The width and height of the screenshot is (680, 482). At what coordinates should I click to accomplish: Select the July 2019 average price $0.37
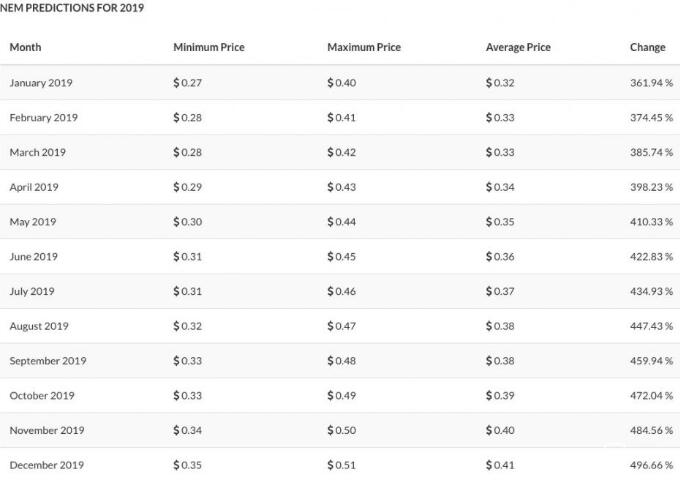[500, 291]
